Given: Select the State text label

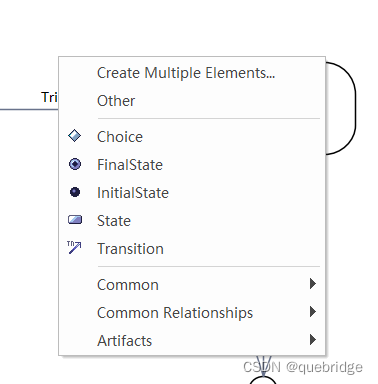Looking at the screenshot, I should coord(114,221).
